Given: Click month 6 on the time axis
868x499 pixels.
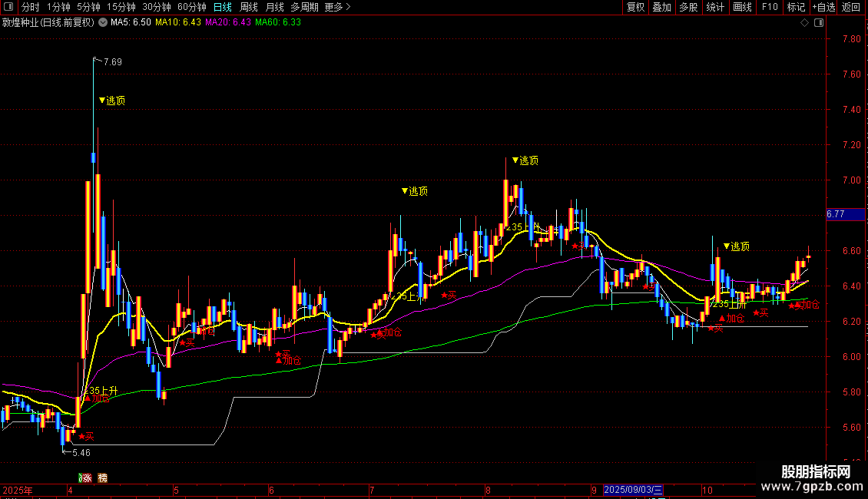Looking at the screenshot, I should pos(271,490).
